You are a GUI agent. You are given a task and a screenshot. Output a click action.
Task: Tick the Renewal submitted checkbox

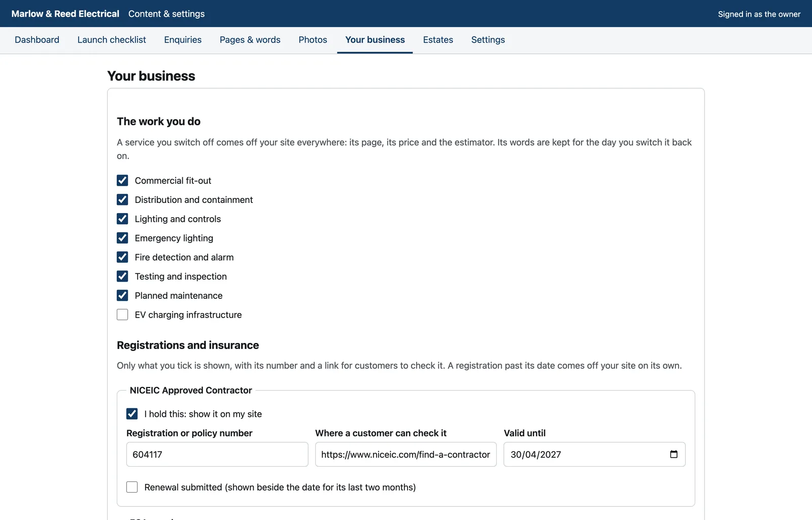[132, 487]
